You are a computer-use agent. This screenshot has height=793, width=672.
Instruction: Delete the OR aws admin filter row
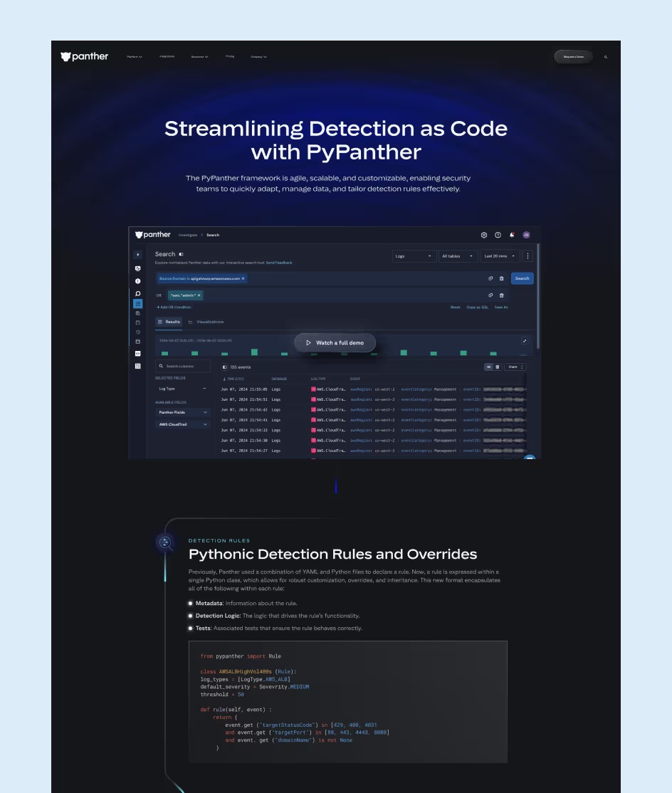(502, 295)
